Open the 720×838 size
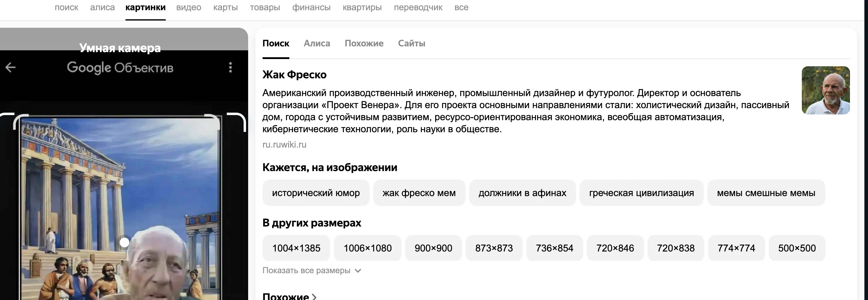This screenshot has height=300, width=868. click(676, 248)
